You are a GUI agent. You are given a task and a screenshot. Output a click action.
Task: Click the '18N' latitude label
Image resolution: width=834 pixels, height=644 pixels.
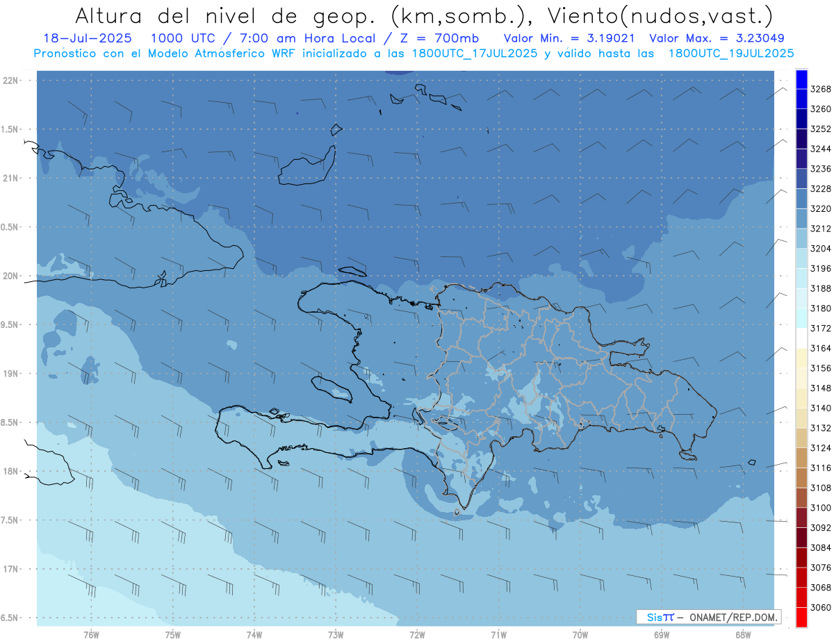pyautogui.click(x=12, y=471)
